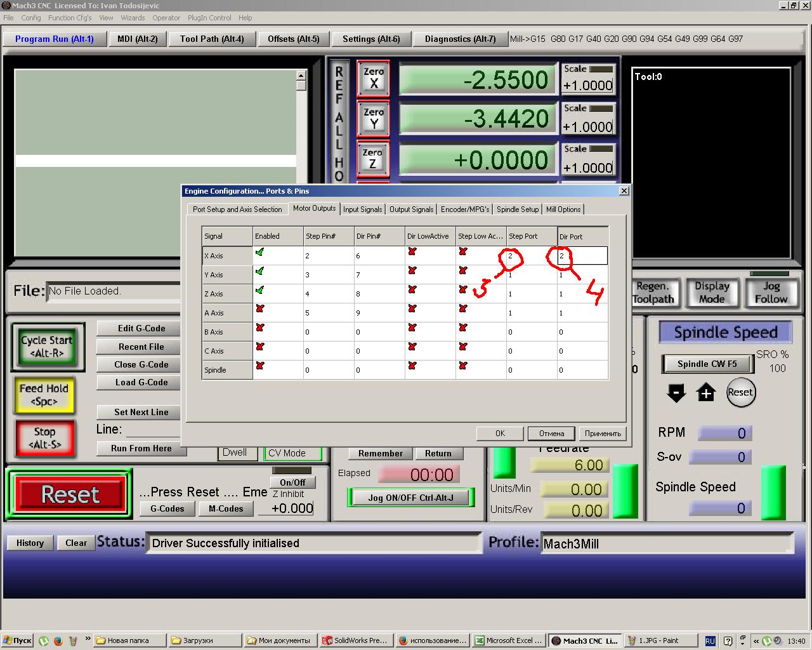Image resolution: width=812 pixels, height=650 pixels.
Task: Click the Feedrate 6.00 field
Action: click(x=570, y=465)
